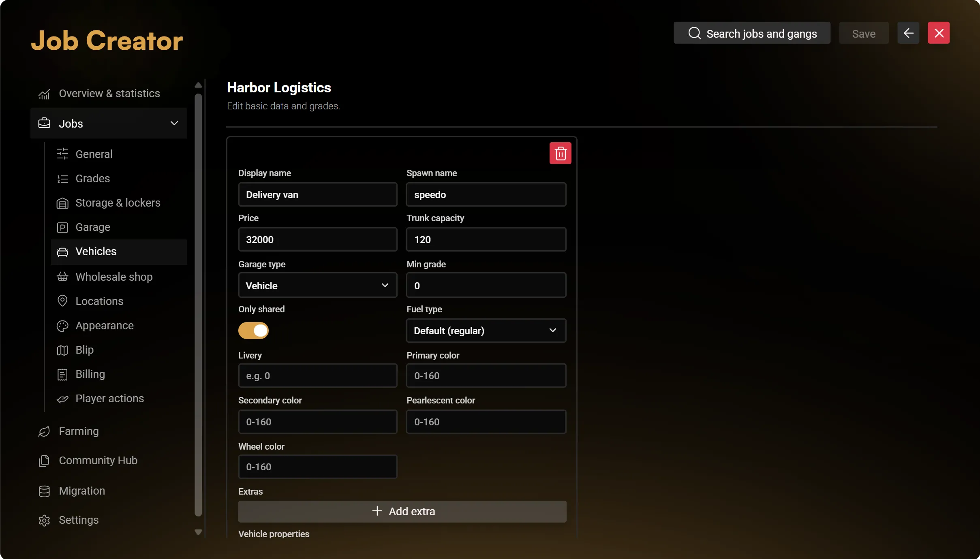This screenshot has width=980, height=559.
Task: Open Overview & statistics chart icon
Action: [44, 94]
